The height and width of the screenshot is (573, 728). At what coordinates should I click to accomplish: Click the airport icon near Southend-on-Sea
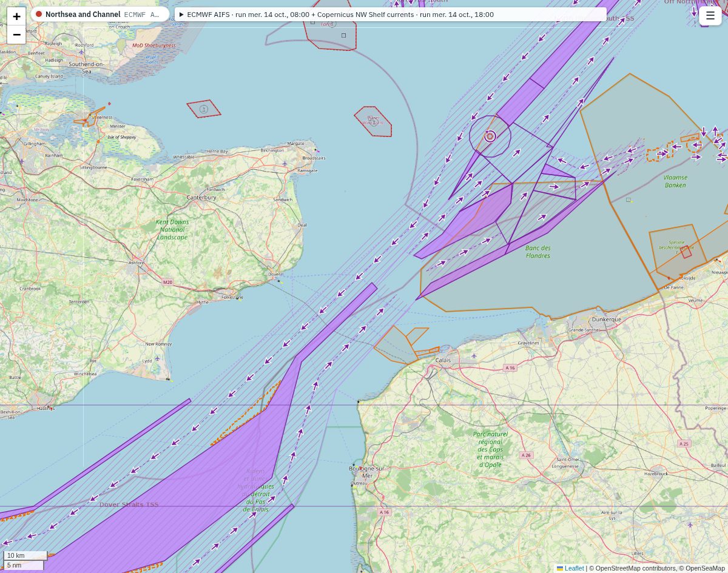point(81,52)
